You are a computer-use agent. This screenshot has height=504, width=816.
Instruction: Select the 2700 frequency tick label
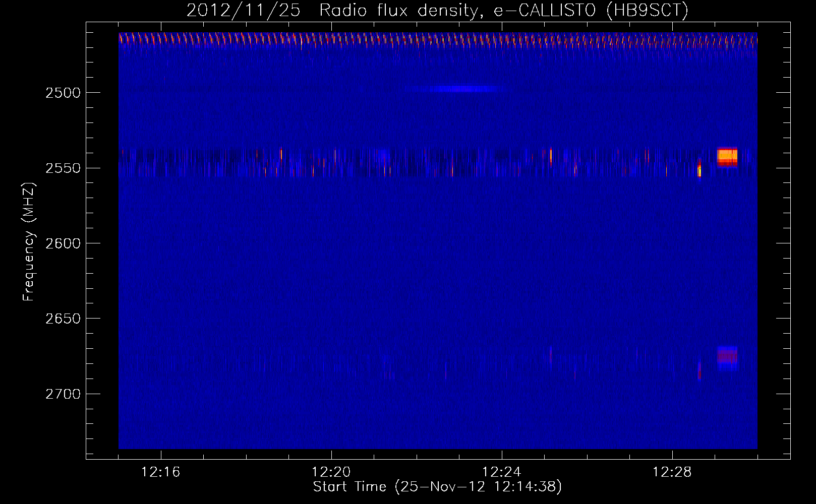pyautogui.click(x=63, y=394)
